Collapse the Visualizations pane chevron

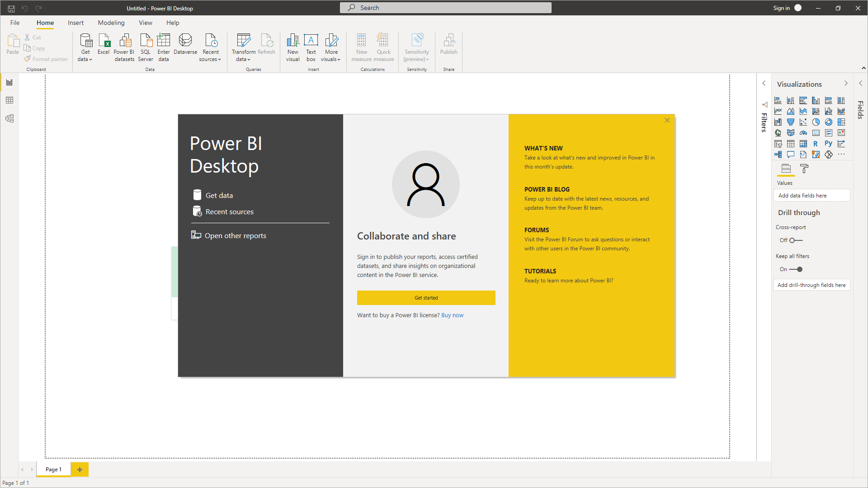click(x=846, y=83)
